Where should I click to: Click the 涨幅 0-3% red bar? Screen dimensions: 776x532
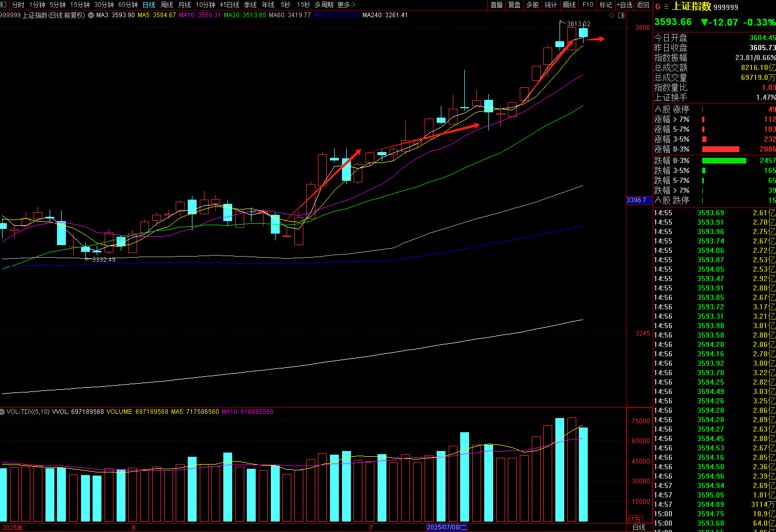(x=721, y=149)
